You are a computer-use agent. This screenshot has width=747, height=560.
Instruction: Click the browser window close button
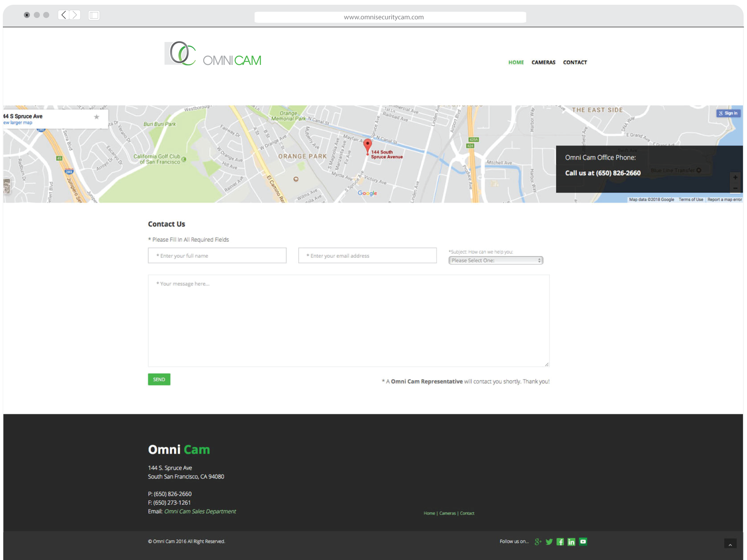pyautogui.click(x=27, y=15)
